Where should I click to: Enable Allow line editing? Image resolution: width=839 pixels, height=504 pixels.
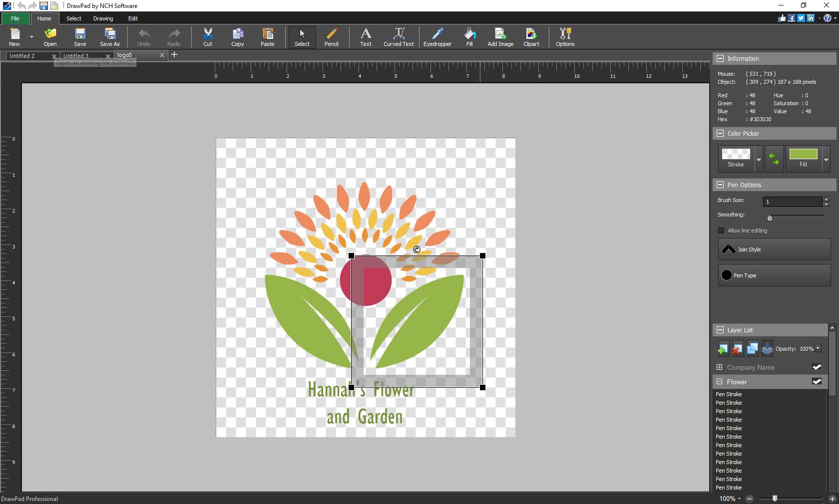(x=721, y=231)
